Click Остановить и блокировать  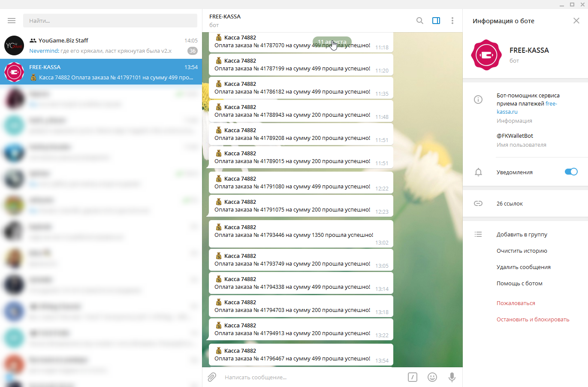click(x=533, y=319)
